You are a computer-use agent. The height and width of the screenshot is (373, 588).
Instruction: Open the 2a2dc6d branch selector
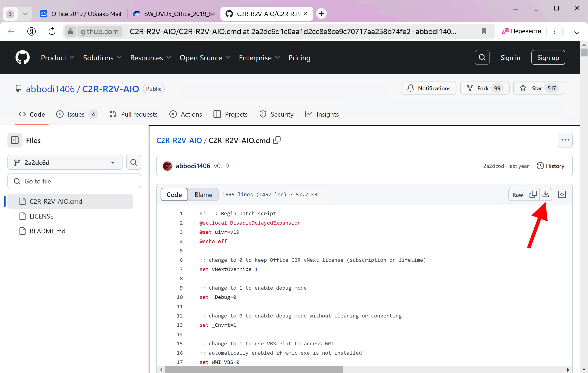tap(65, 162)
